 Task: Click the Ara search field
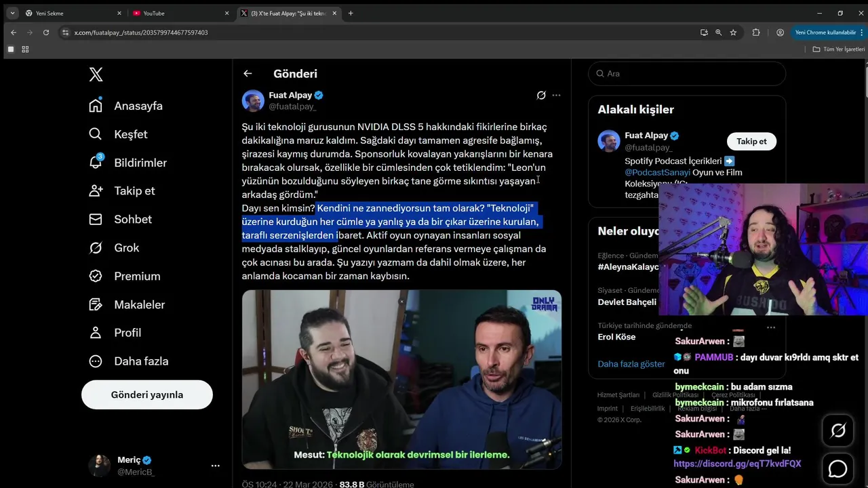[x=687, y=74]
